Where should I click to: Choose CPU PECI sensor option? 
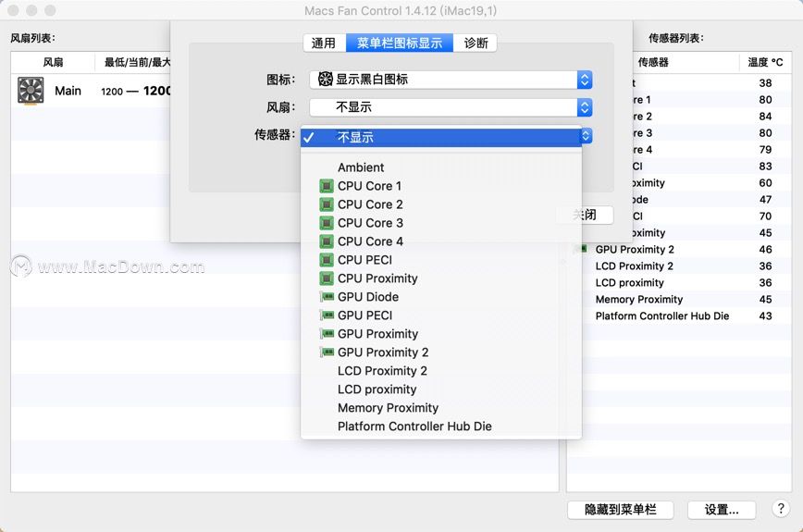pyautogui.click(x=441, y=260)
